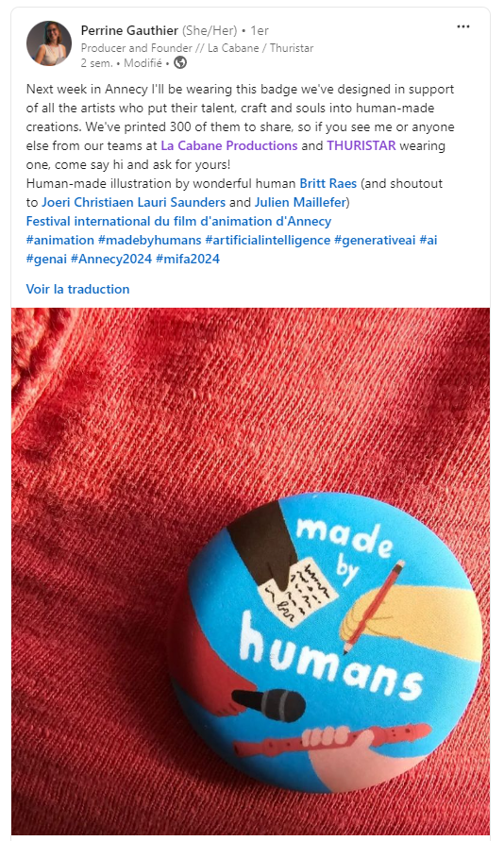Visit Julien Maillefer's profile
Image resolution: width=504 pixels, height=841 pixels.
(300, 202)
